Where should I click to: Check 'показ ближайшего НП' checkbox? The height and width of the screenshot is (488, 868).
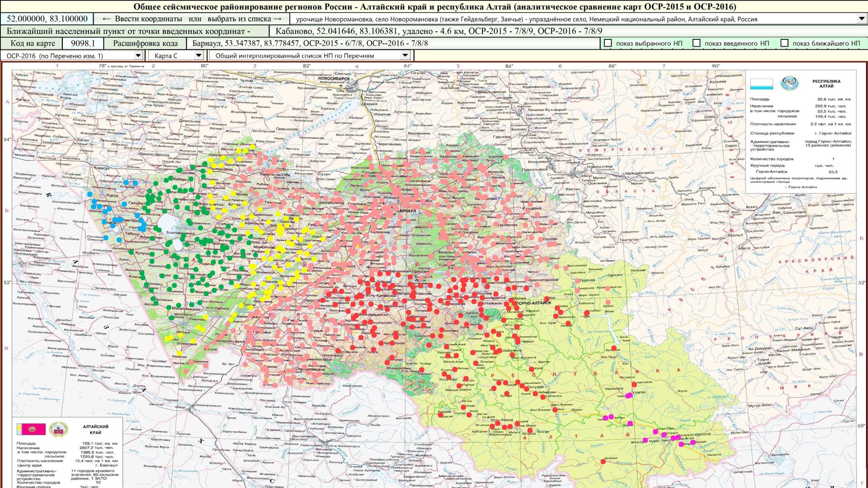[x=784, y=43]
